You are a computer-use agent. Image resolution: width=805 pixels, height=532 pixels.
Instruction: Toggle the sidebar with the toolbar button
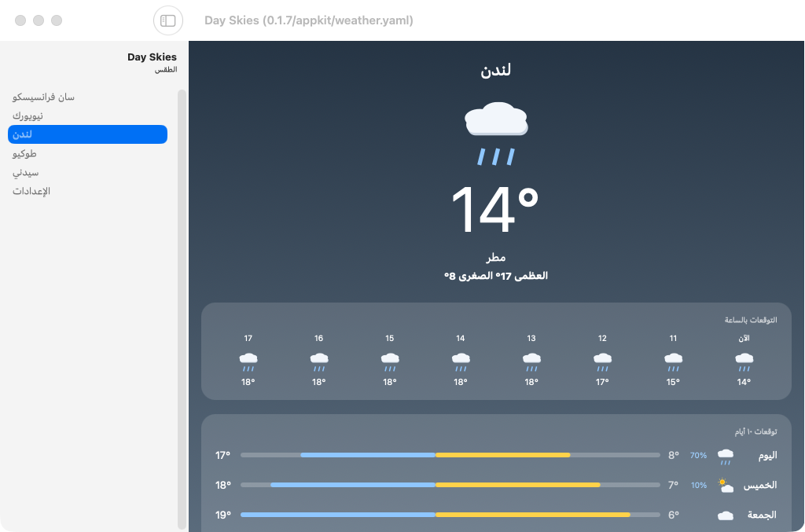(x=168, y=20)
